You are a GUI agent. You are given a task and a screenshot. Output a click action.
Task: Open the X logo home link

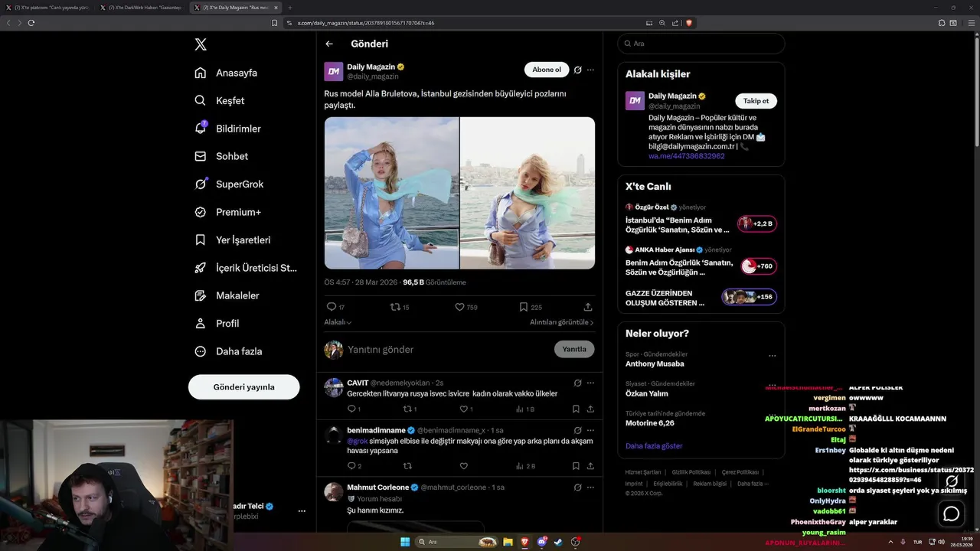point(201,44)
